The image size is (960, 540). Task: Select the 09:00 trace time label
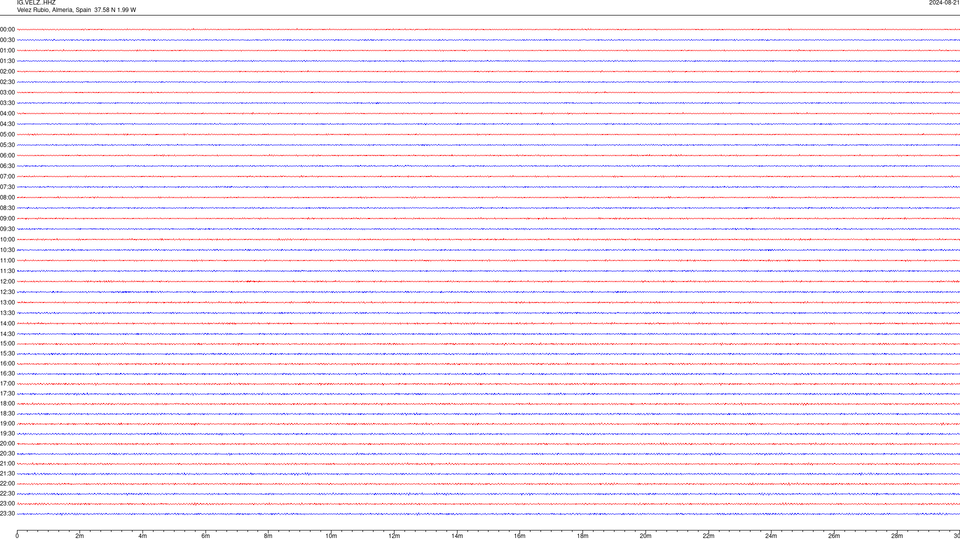7,219
